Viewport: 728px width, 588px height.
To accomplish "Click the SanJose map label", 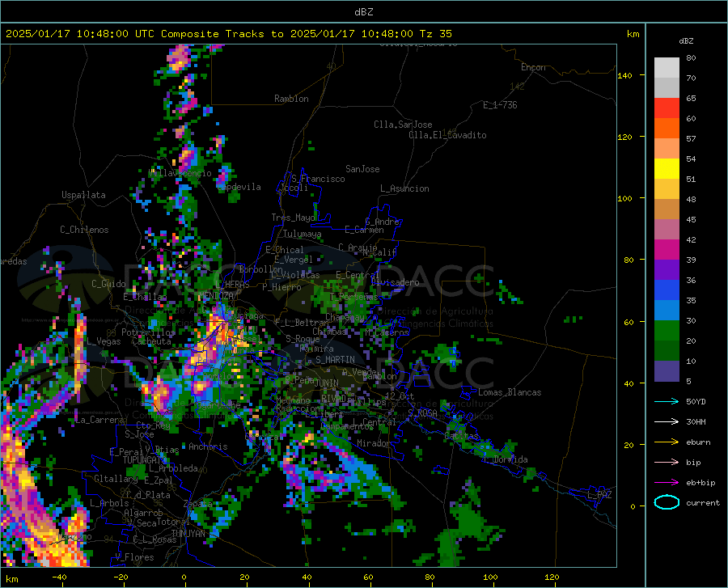I will (x=362, y=169).
